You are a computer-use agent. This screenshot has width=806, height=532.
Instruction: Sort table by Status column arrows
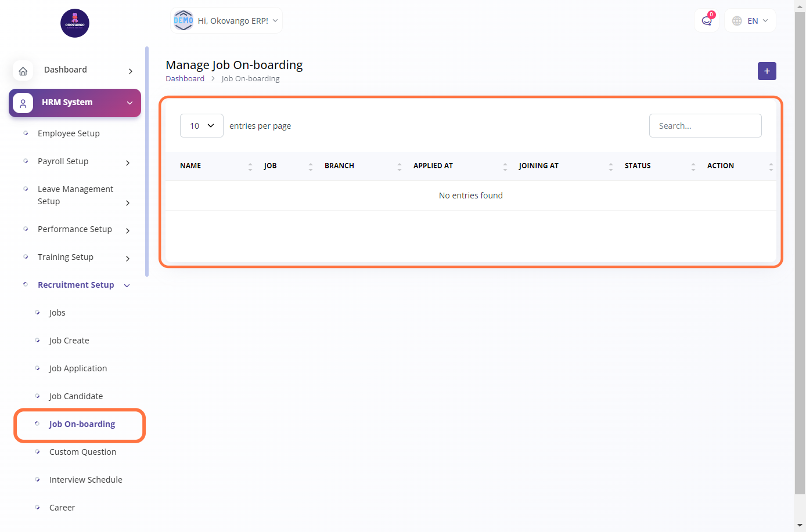click(x=693, y=167)
